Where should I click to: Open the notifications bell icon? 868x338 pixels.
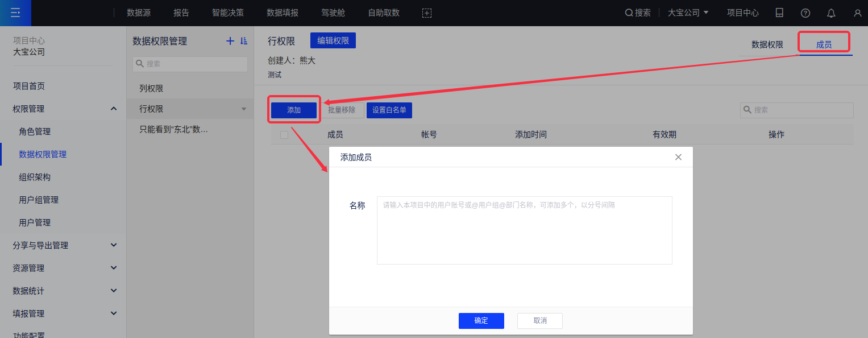(x=831, y=13)
